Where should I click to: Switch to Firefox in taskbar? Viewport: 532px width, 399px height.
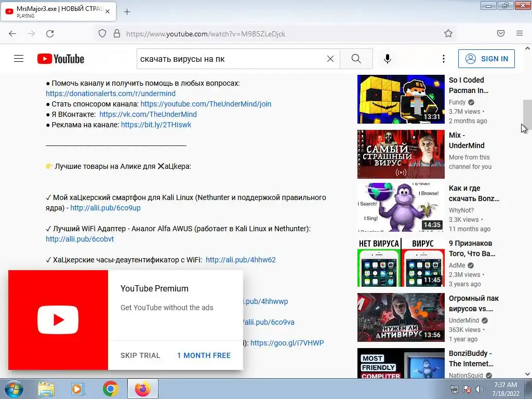tap(142, 389)
